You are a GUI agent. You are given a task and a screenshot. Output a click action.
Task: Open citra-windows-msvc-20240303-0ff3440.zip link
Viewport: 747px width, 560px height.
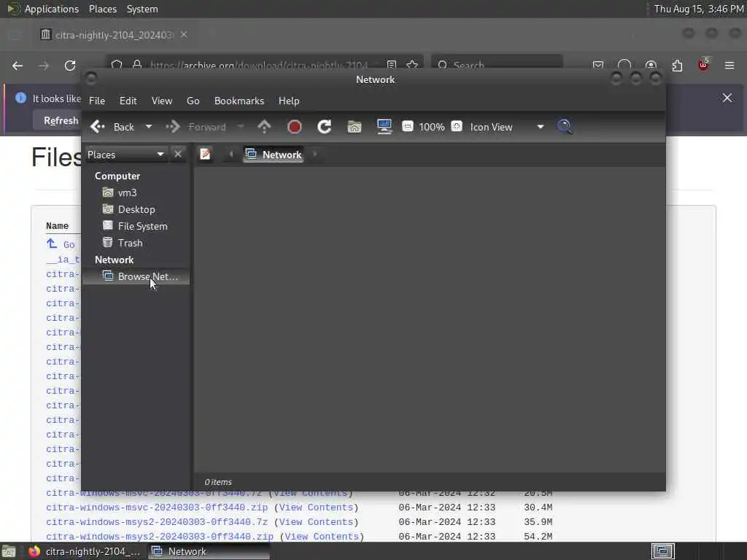[x=157, y=507]
